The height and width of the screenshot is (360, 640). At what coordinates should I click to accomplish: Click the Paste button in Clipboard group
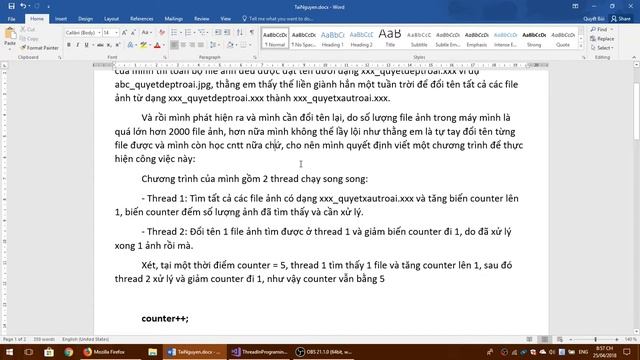click(10, 38)
